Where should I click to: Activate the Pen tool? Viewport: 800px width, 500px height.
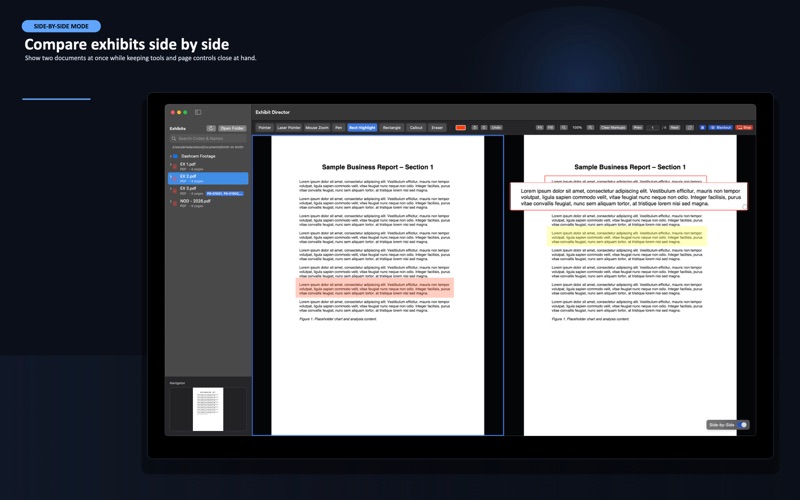click(x=338, y=128)
